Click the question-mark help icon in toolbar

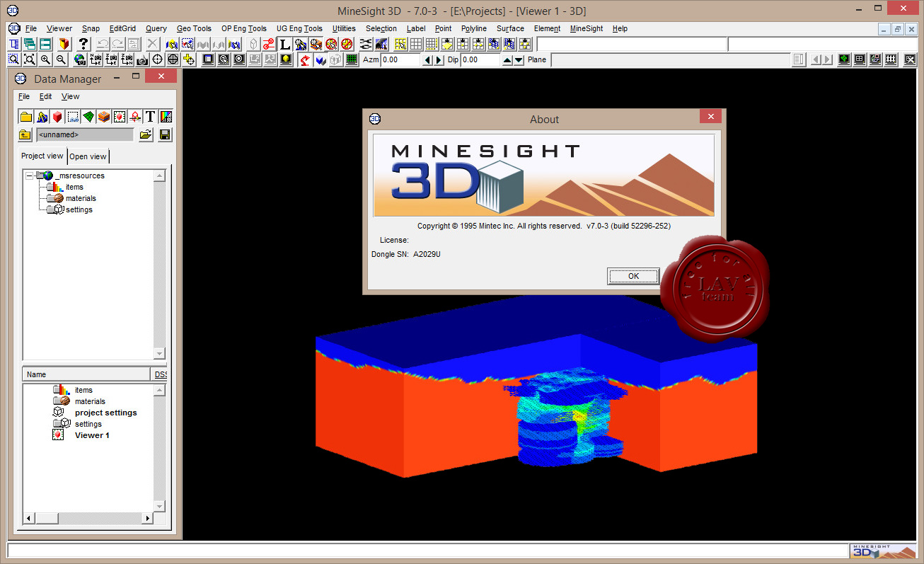point(83,44)
